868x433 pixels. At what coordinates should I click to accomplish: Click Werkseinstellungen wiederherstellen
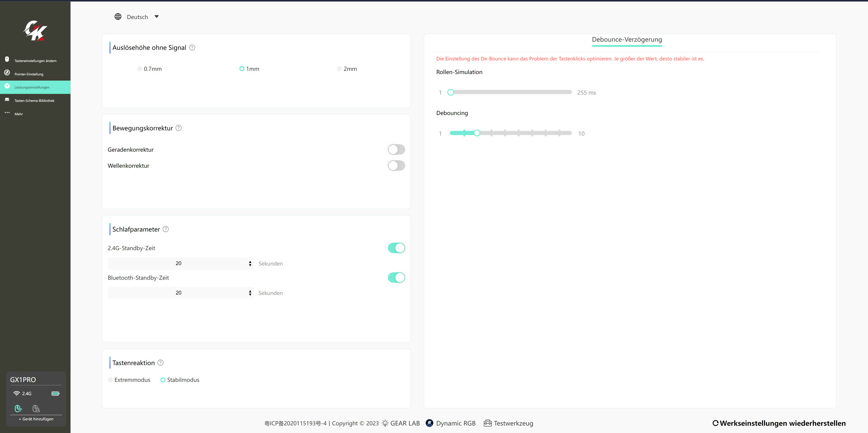779,423
